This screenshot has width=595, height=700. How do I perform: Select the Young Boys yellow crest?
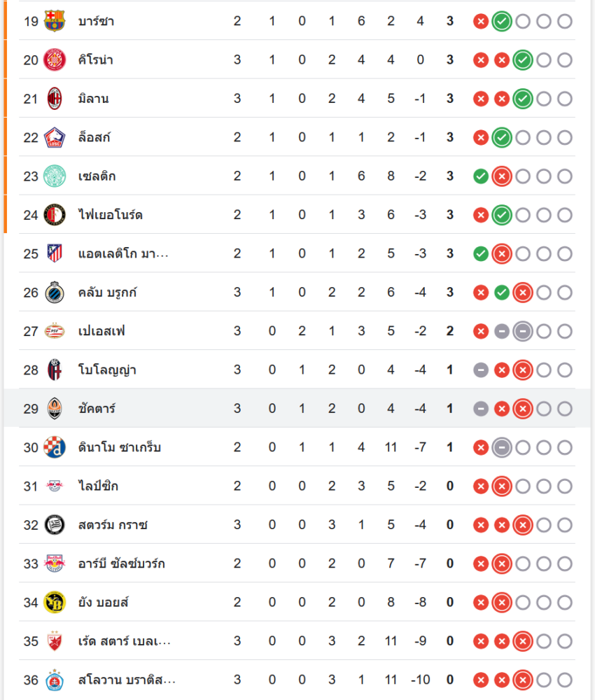click(54, 602)
